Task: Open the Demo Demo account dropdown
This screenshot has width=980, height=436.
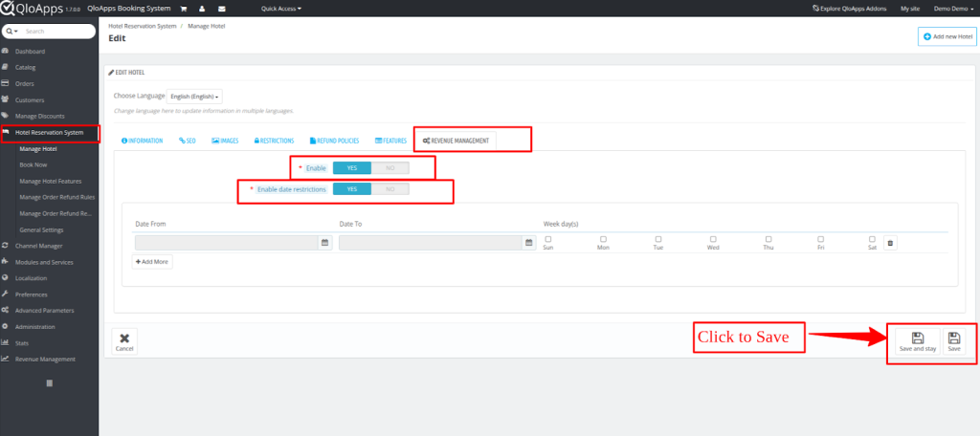Action: [952, 9]
